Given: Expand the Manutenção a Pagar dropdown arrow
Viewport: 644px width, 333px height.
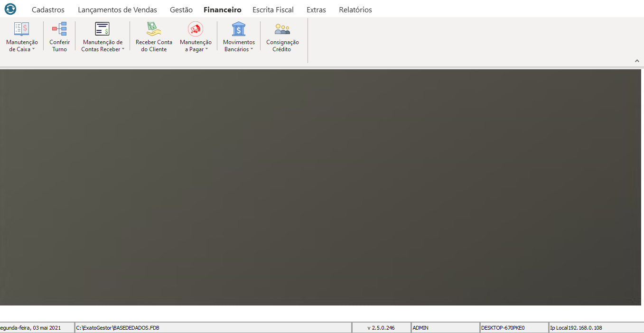Looking at the screenshot, I should click(207, 49).
